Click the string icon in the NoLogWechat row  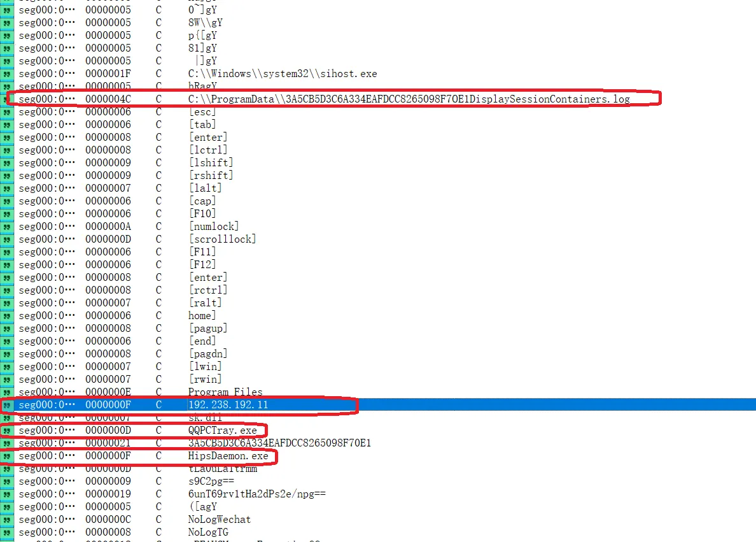pos(7,520)
